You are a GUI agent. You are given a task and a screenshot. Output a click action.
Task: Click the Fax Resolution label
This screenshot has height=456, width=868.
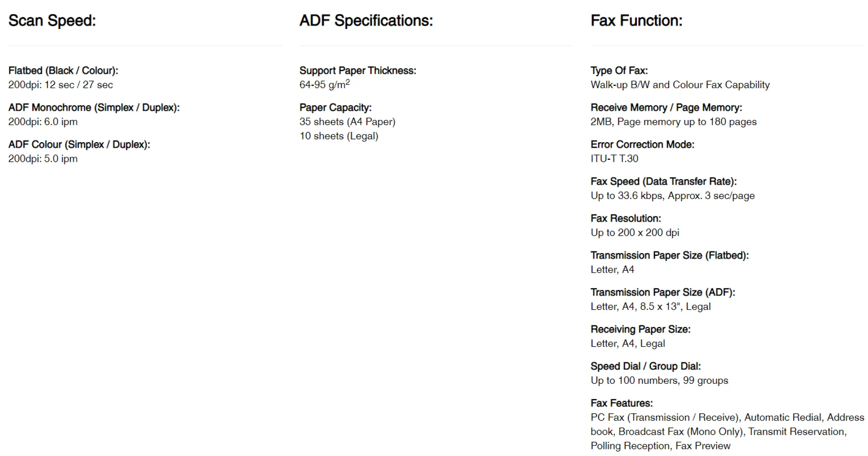(x=625, y=218)
